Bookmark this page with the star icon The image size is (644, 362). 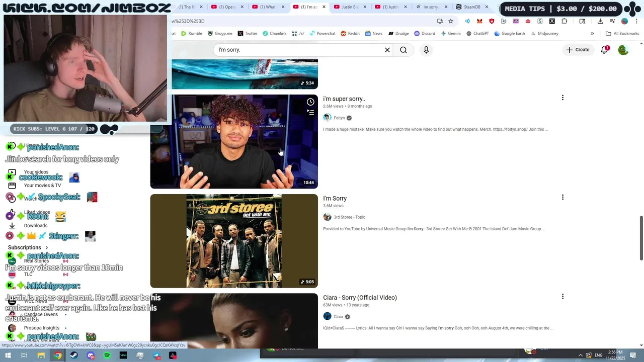[451, 21]
